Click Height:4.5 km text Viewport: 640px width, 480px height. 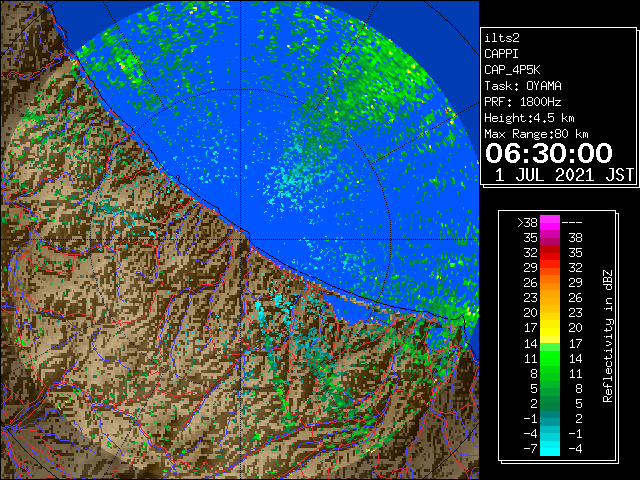(x=529, y=118)
